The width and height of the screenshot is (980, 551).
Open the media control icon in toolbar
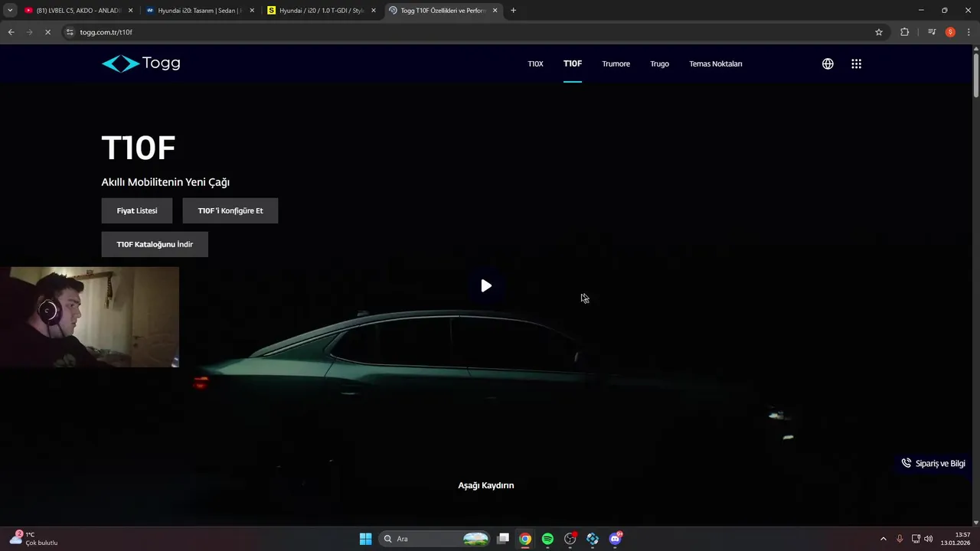[x=932, y=32]
